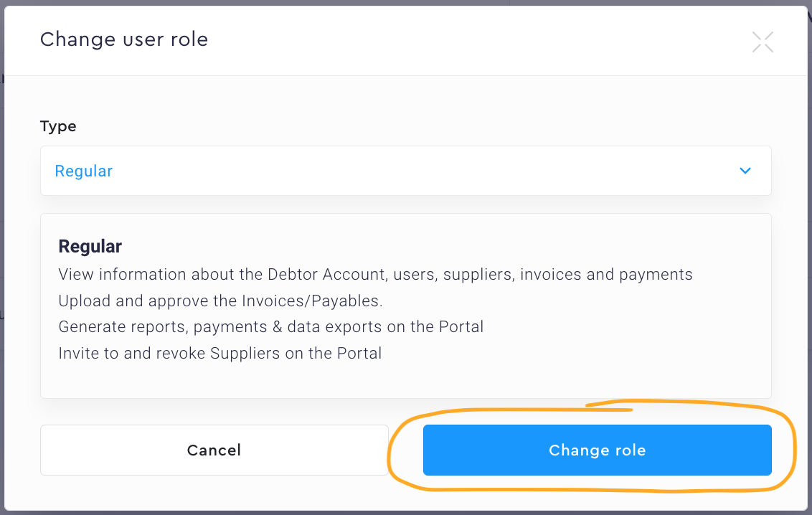Click the blank dialog header area
Image resolution: width=812 pixels, height=515 pixels.
[x=466, y=39]
